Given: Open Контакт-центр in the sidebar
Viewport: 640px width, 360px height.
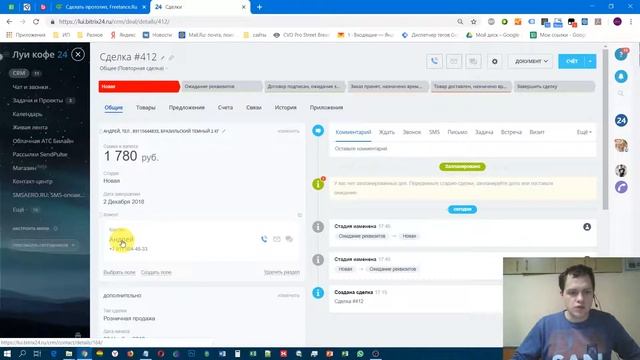Looking at the screenshot, I should coord(33,181).
